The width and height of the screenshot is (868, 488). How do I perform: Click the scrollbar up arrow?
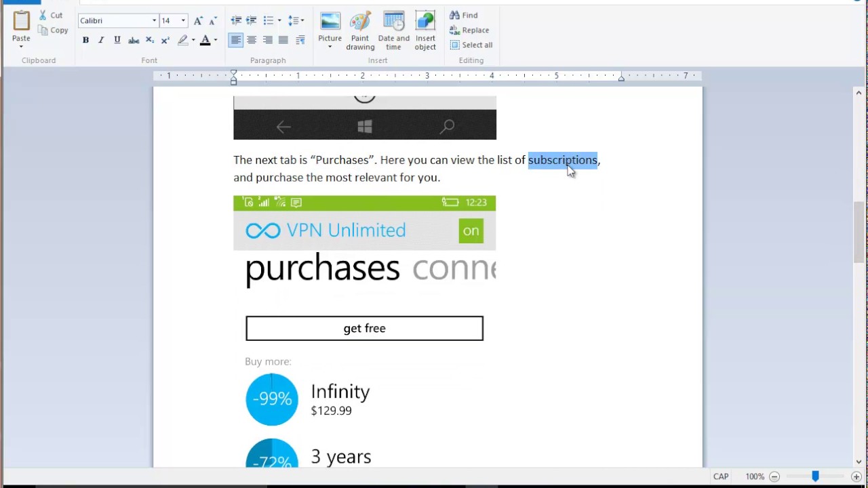pyautogui.click(x=859, y=93)
